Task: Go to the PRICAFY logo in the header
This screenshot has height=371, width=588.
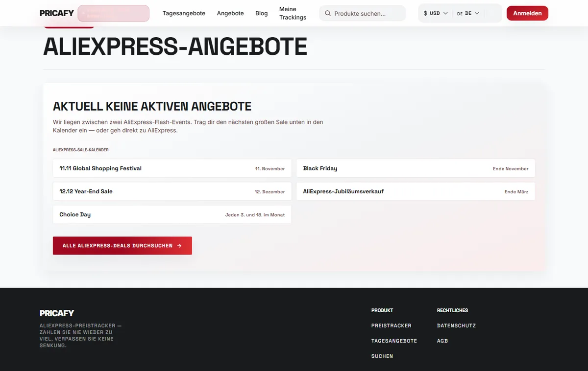Action: tap(57, 13)
